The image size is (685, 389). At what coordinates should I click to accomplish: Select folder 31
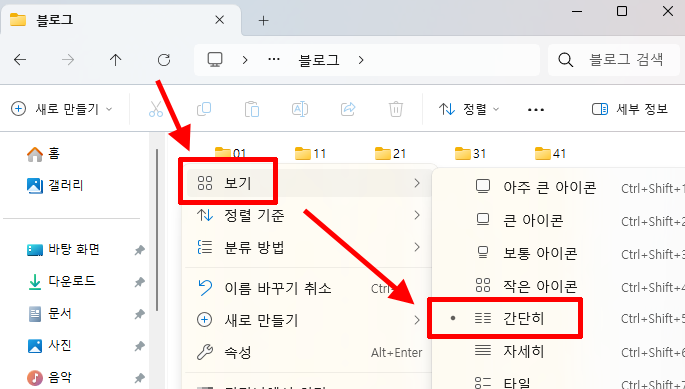coord(471,153)
